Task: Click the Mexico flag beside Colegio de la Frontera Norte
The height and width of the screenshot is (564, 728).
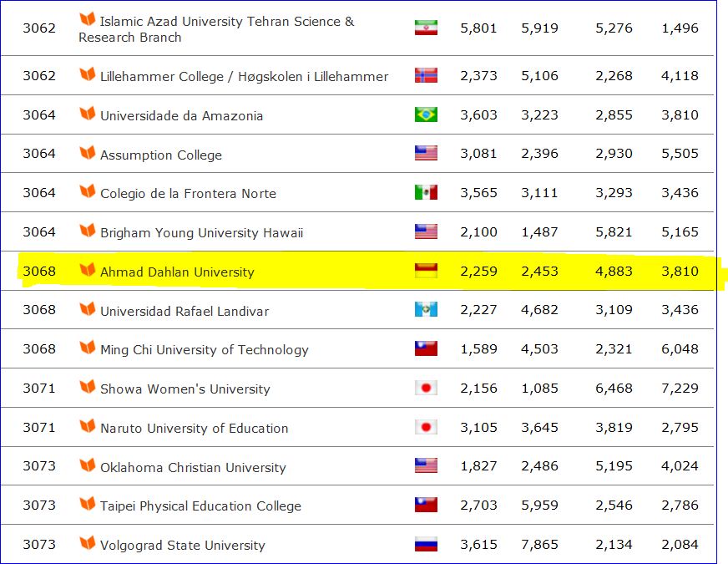Action: point(426,192)
